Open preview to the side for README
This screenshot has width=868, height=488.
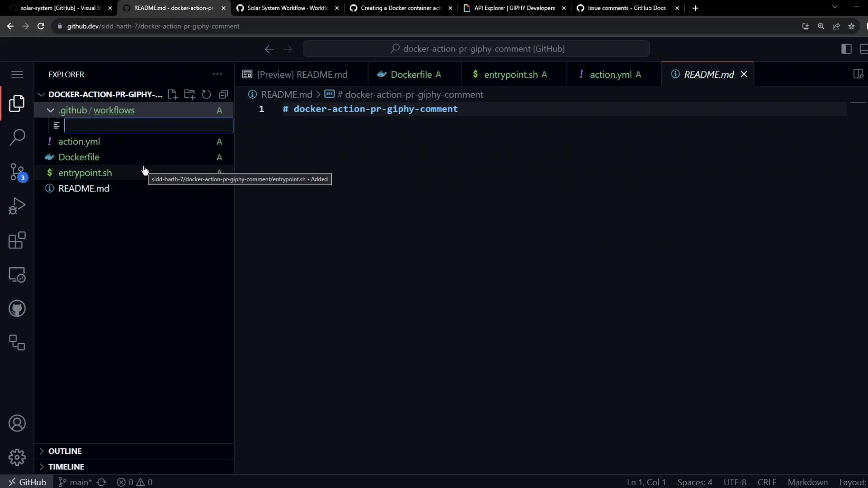click(858, 74)
